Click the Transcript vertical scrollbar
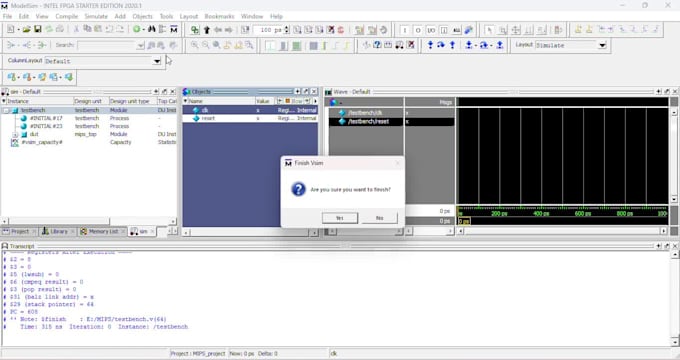Screen dimensions: 680x360 tap(675, 297)
